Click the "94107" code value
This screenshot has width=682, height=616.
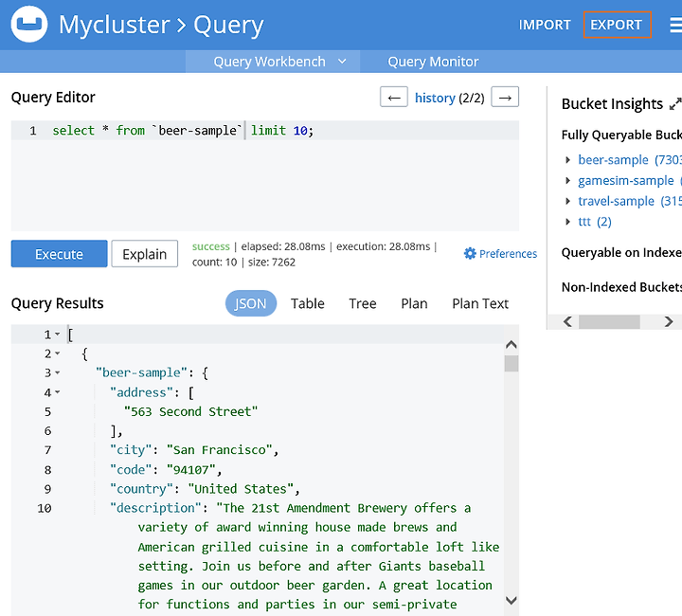(191, 470)
